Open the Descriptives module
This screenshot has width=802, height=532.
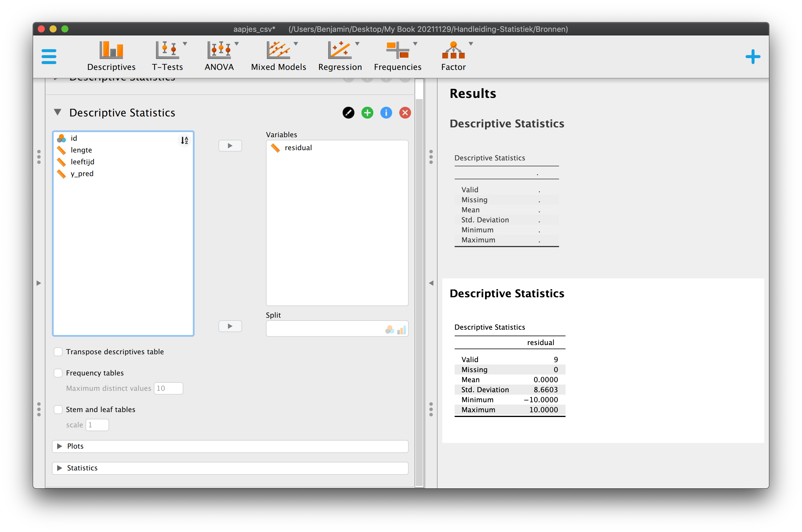(x=111, y=56)
